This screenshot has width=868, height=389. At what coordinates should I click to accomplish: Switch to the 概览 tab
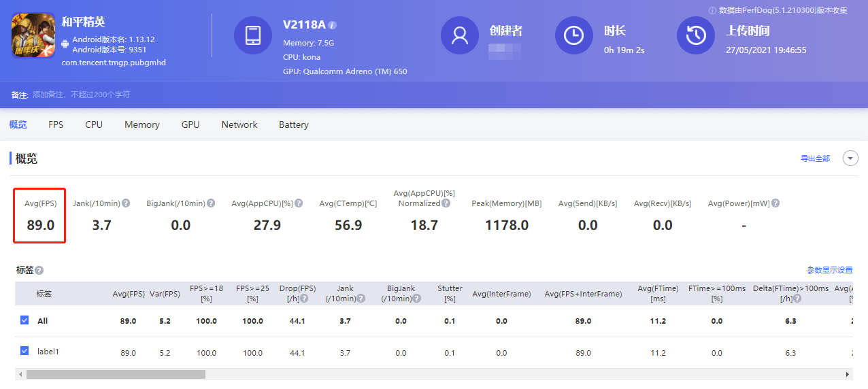pos(18,124)
